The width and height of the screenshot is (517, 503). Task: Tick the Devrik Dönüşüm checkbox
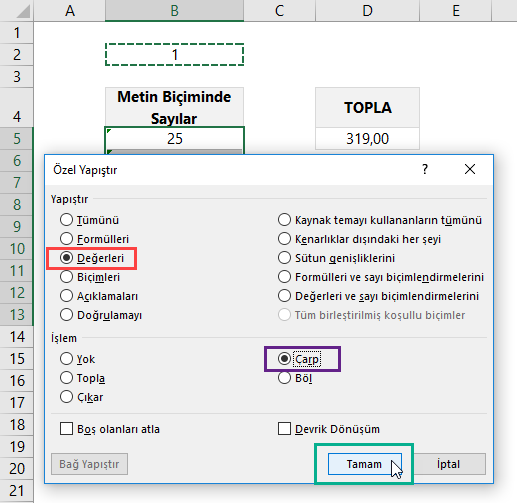tap(284, 429)
